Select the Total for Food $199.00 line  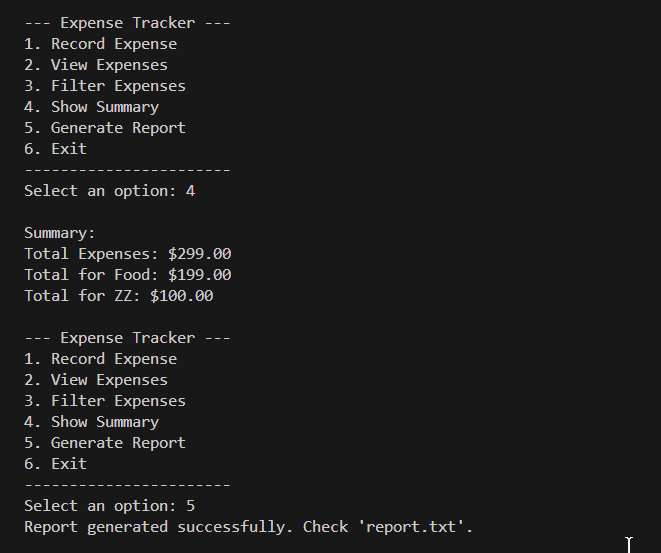point(127,275)
